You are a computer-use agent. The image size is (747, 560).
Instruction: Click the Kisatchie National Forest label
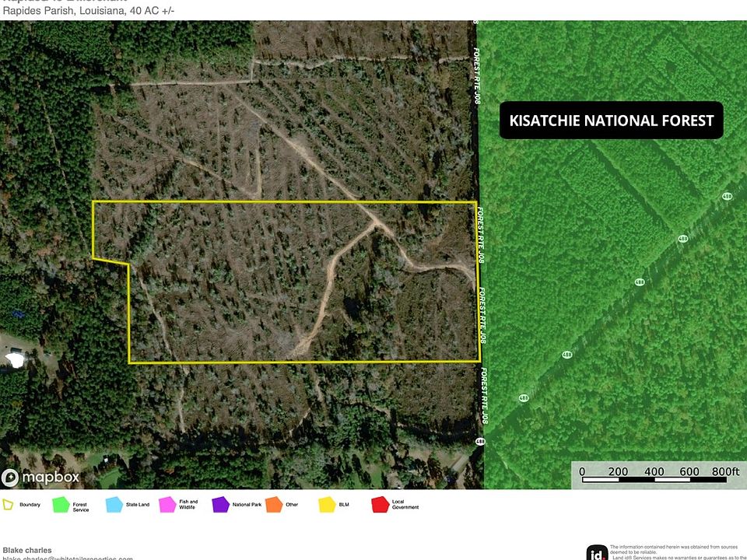click(612, 121)
